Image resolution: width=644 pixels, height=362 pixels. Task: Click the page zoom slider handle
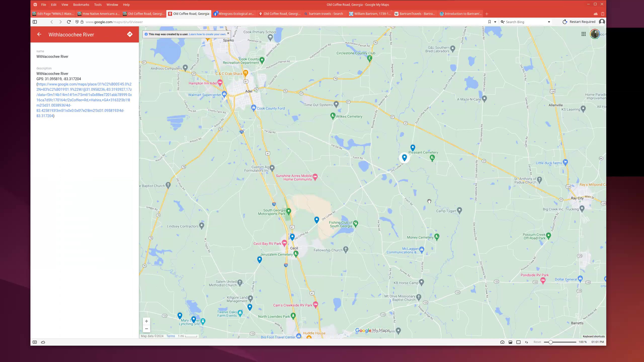(550, 342)
